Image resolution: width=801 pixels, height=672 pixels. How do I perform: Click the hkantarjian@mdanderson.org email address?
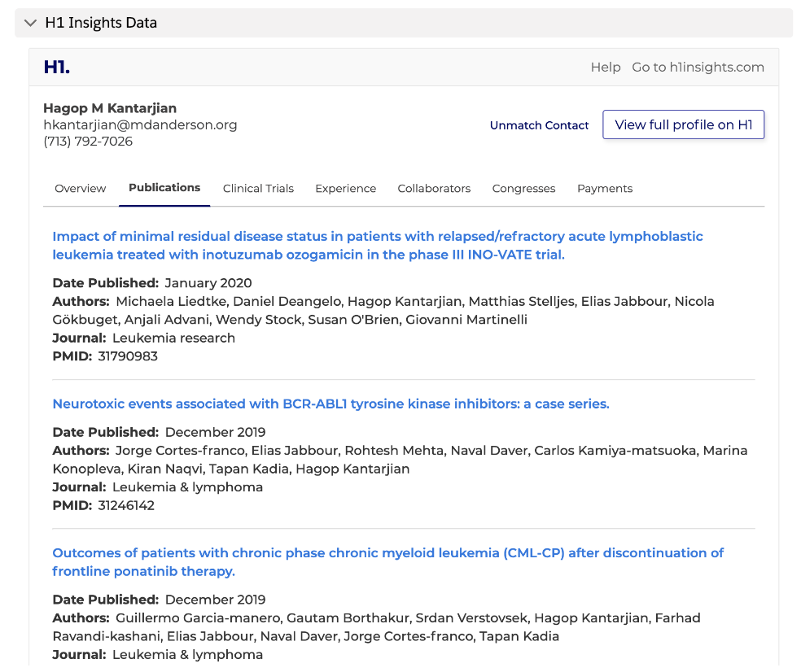140,125
